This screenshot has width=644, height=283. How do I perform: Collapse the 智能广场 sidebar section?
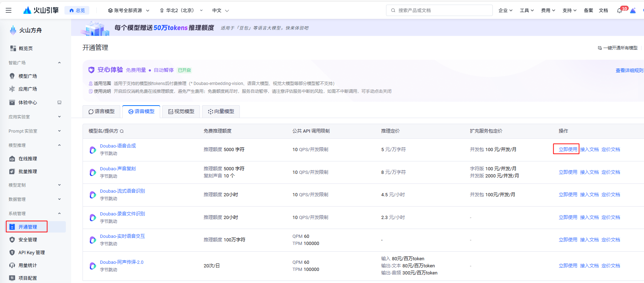tap(59, 63)
